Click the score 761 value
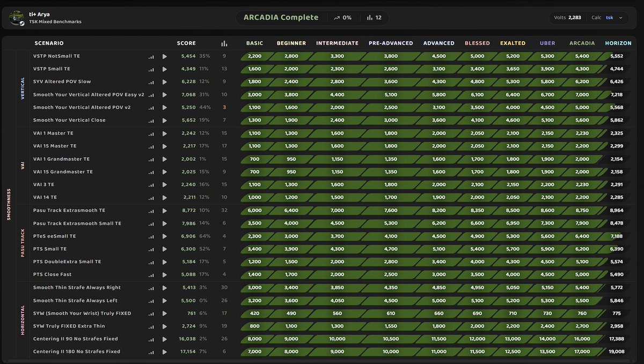The width and height of the screenshot is (644, 364). pyautogui.click(x=191, y=314)
